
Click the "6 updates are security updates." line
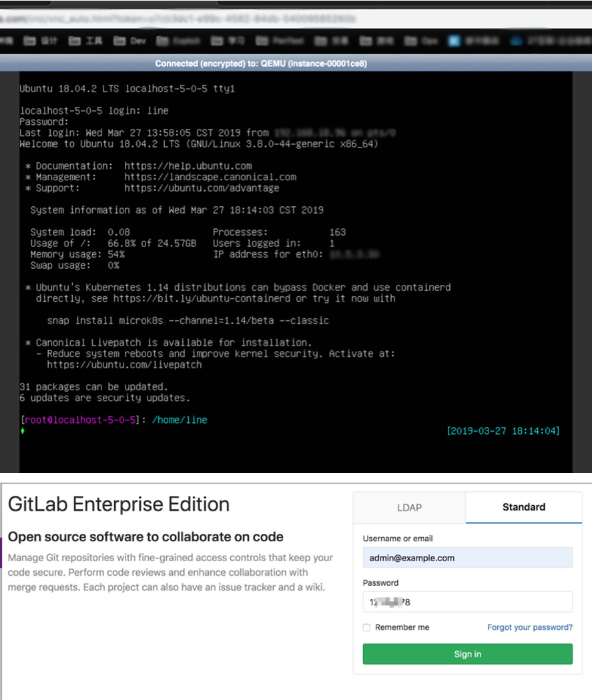105,398
